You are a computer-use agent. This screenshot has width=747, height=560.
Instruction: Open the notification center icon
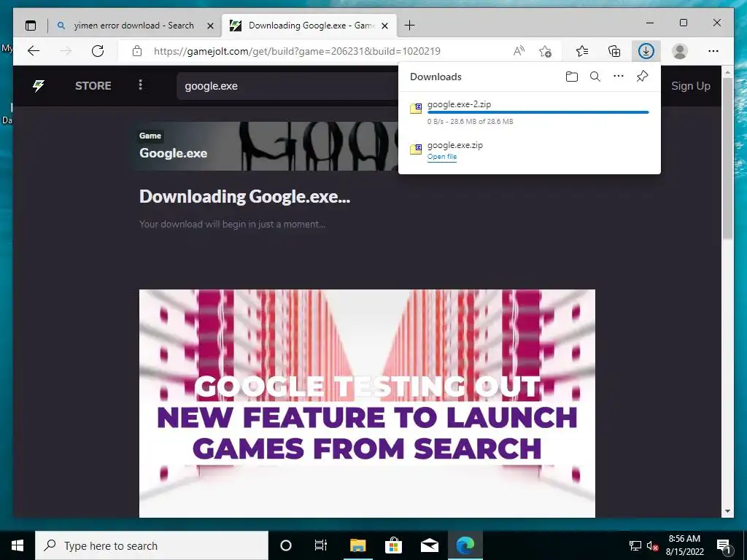click(724, 545)
